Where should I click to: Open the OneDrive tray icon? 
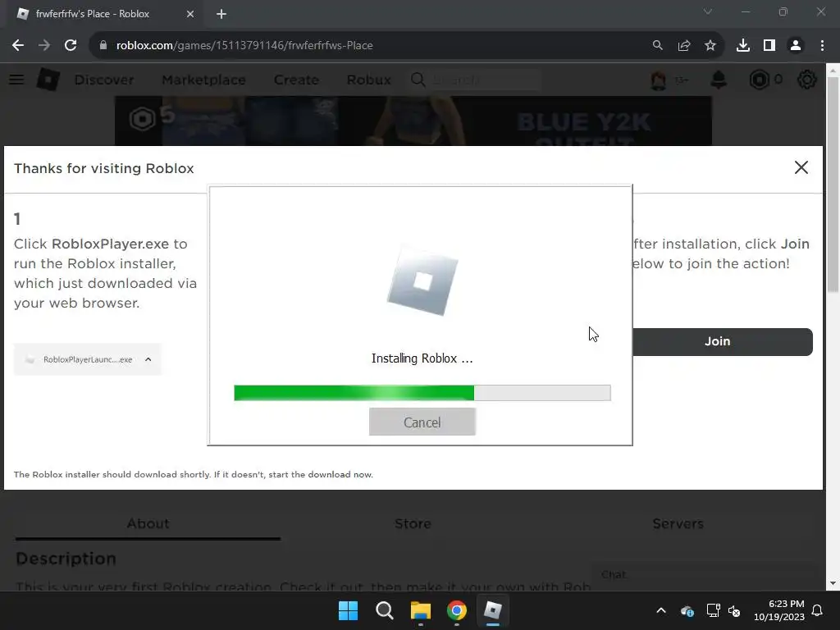(x=687, y=610)
